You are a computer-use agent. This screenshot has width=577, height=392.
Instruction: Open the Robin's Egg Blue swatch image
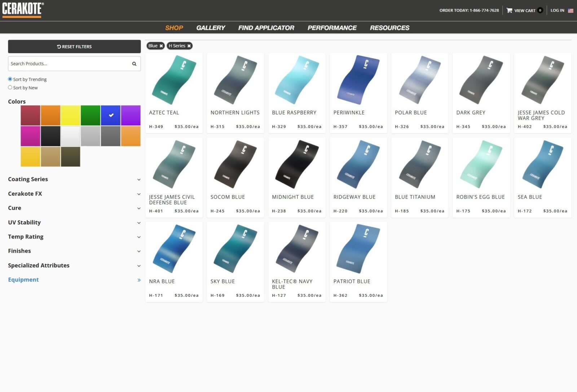coord(481,164)
